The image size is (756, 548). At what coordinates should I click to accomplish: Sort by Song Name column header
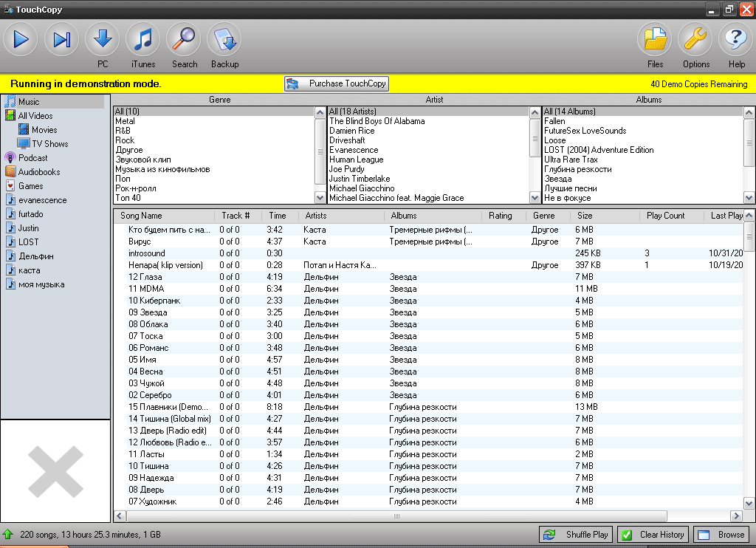point(141,216)
